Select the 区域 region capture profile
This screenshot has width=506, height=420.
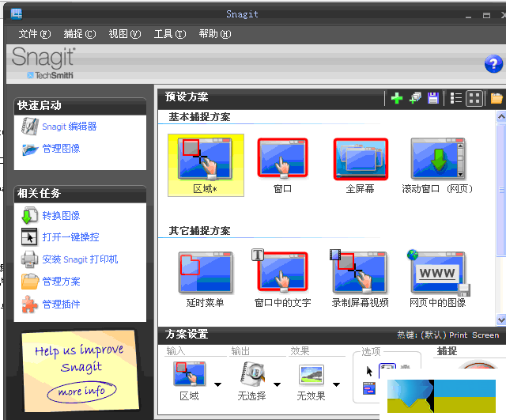pos(206,165)
